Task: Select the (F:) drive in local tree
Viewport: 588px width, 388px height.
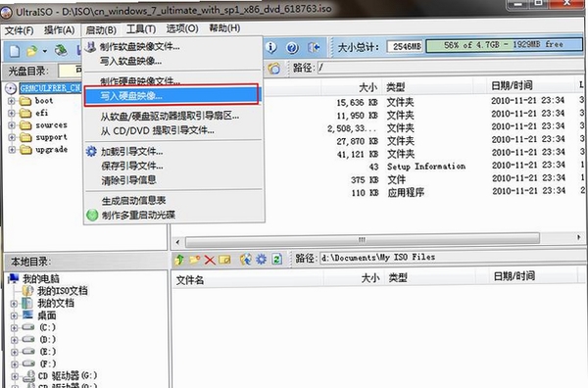Action: pyautogui.click(x=48, y=364)
